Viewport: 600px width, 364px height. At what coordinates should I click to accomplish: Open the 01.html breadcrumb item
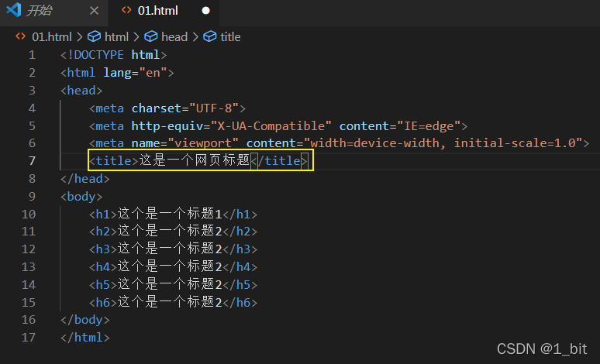(x=52, y=37)
